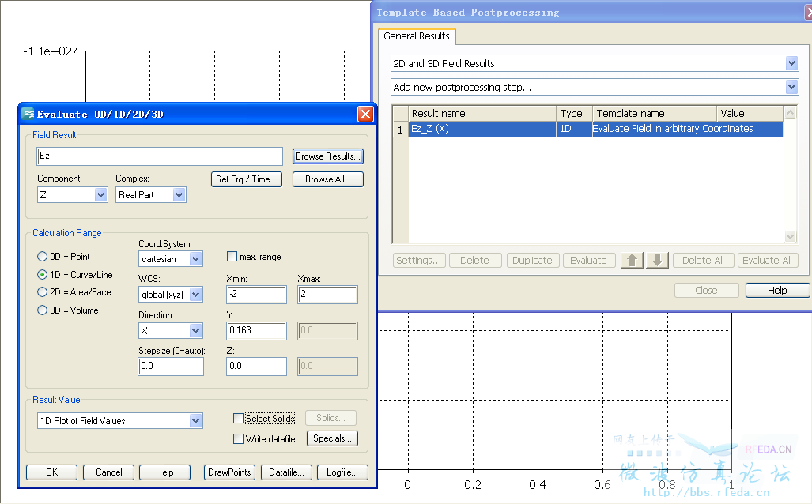This screenshot has width=812, height=504.
Task: Click the move-up arrow icon
Action: click(633, 260)
